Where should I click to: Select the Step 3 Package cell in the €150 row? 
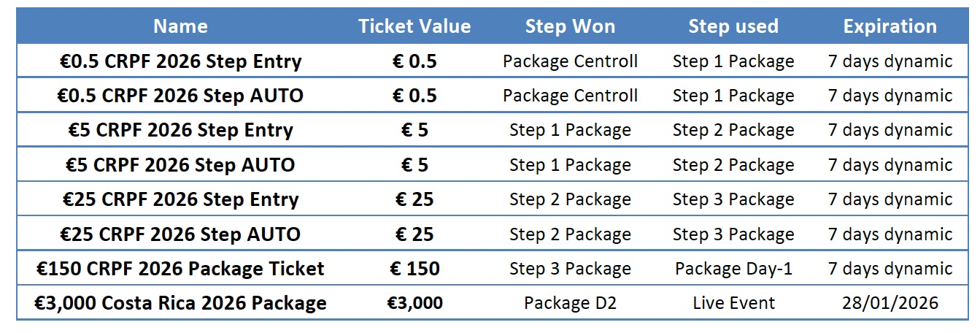click(570, 269)
